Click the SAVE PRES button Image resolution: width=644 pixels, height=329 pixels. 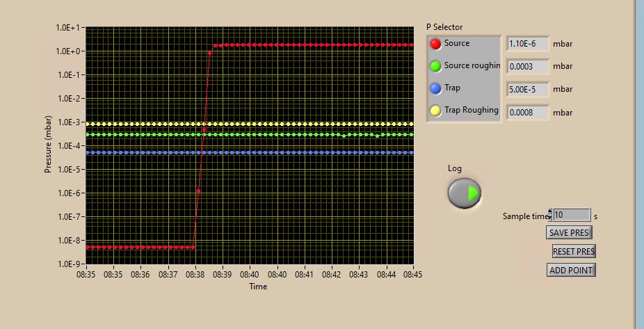570,232
